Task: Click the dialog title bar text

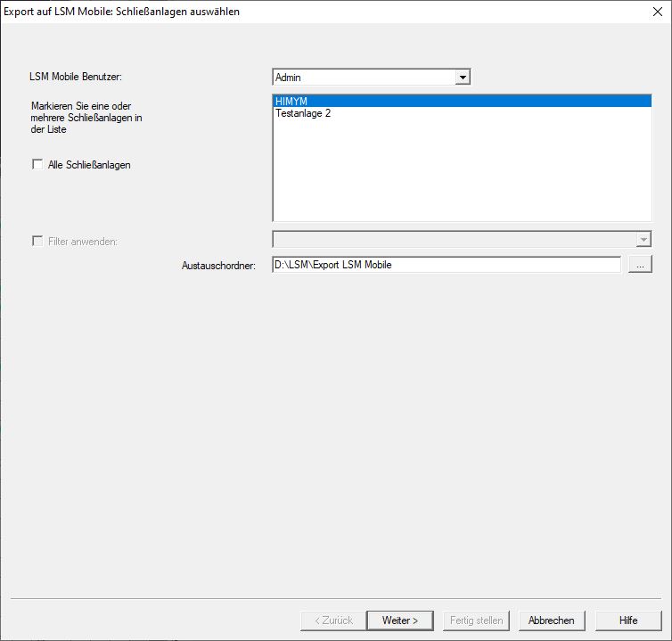Action: pyautogui.click(x=122, y=12)
